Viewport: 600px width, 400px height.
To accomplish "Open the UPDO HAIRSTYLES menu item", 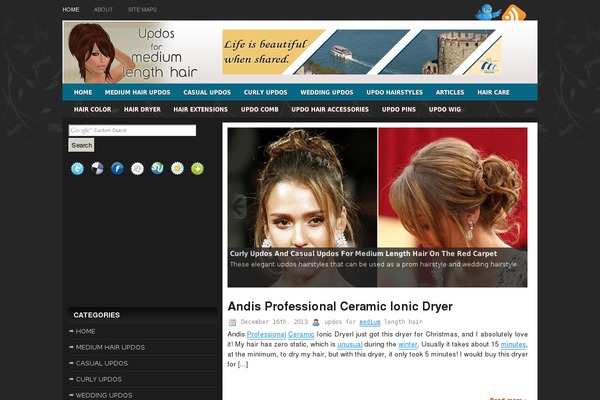I will (395, 92).
